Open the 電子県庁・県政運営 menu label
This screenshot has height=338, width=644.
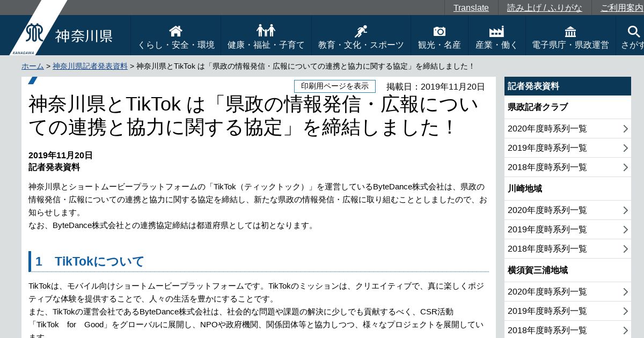(570, 45)
